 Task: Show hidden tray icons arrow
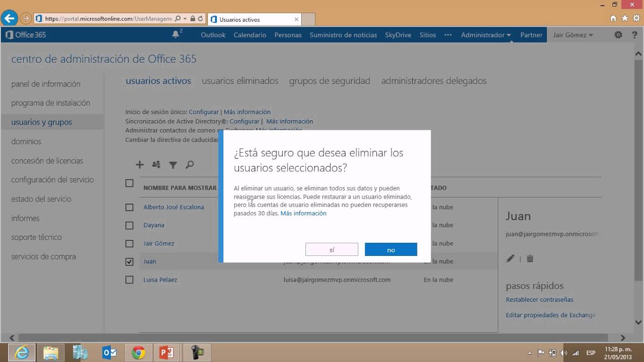(529, 352)
